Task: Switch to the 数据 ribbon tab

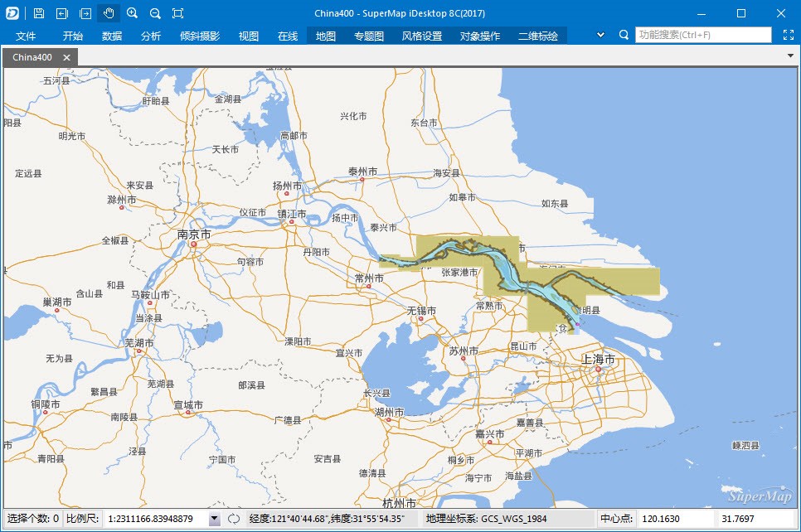Action: click(x=112, y=36)
